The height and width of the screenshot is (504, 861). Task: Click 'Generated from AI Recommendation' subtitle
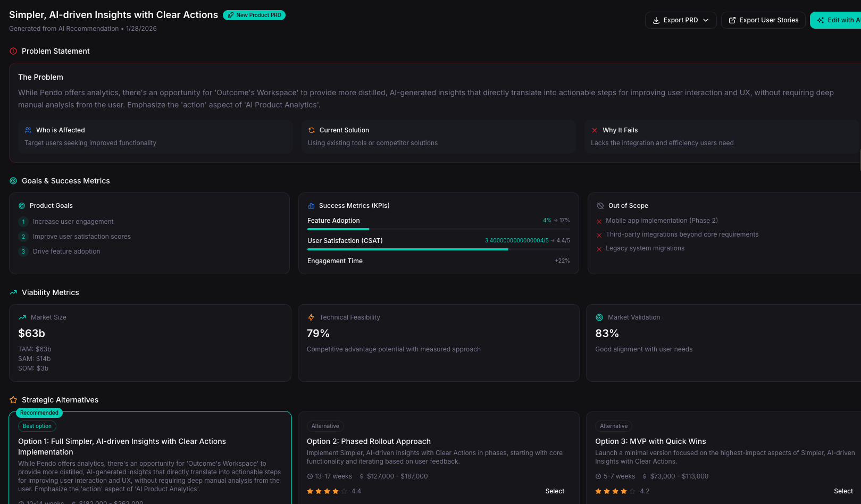64,29
